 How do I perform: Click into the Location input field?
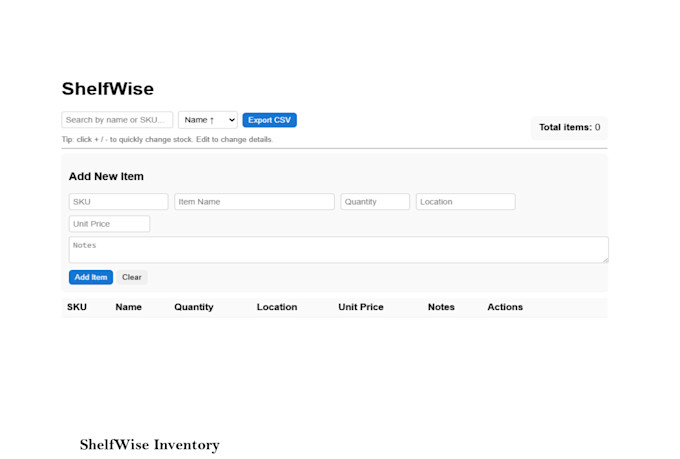pyautogui.click(x=466, y=202)
